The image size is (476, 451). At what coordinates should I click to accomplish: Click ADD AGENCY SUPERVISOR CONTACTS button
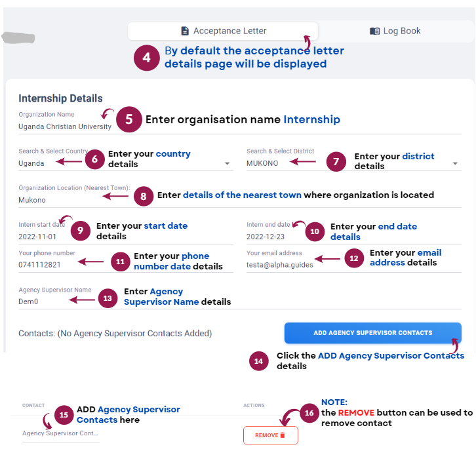(x=373, y=333)
